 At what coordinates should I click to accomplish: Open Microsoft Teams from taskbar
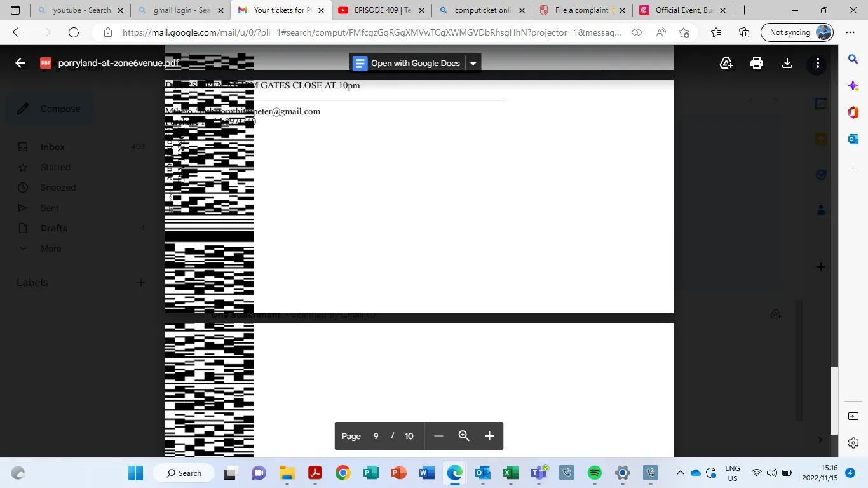click(x=539, y=473)
